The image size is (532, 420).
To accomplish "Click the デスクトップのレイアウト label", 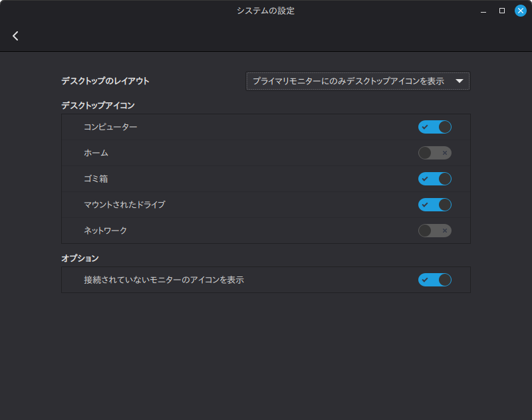I will tap(105, 81).
